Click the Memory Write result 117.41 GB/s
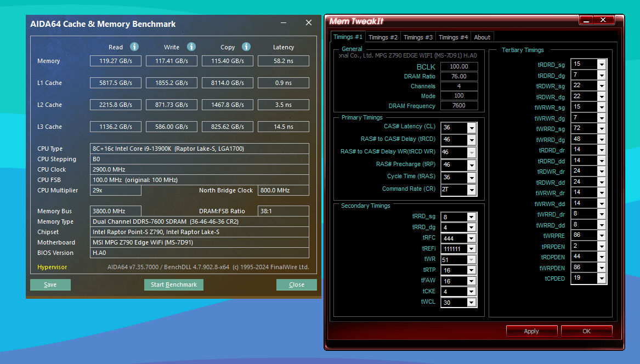640x364 pixels. click(172, 61)
